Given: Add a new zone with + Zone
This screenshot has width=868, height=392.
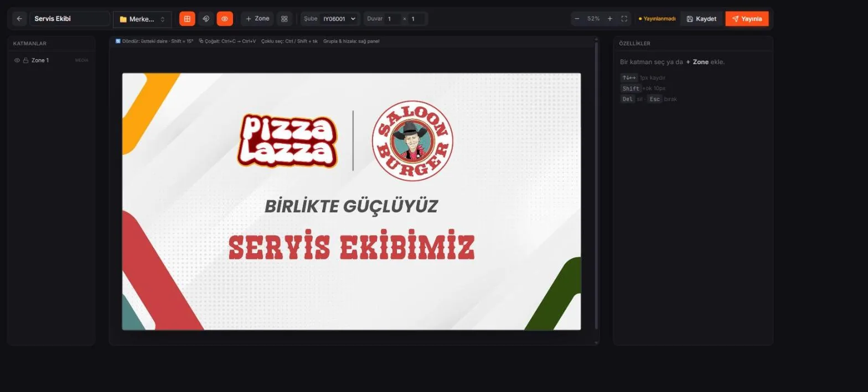Looking at the screenshot, I should pos(257,19).
